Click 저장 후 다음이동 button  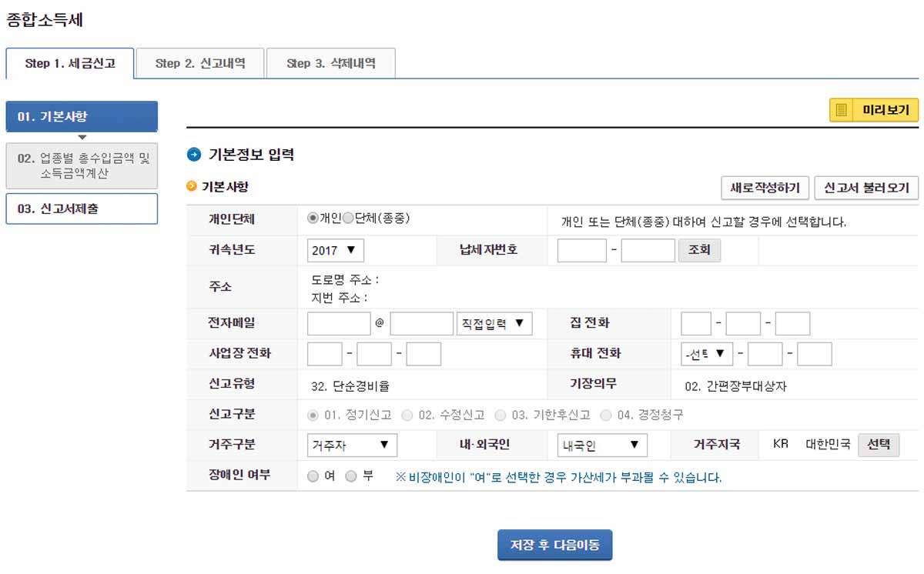(x=554, y=545)
